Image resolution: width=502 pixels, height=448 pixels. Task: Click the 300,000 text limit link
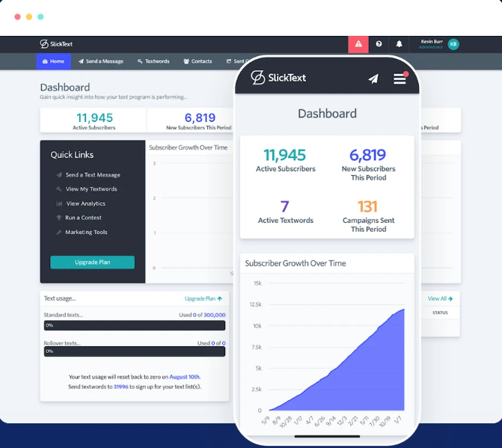215,315
